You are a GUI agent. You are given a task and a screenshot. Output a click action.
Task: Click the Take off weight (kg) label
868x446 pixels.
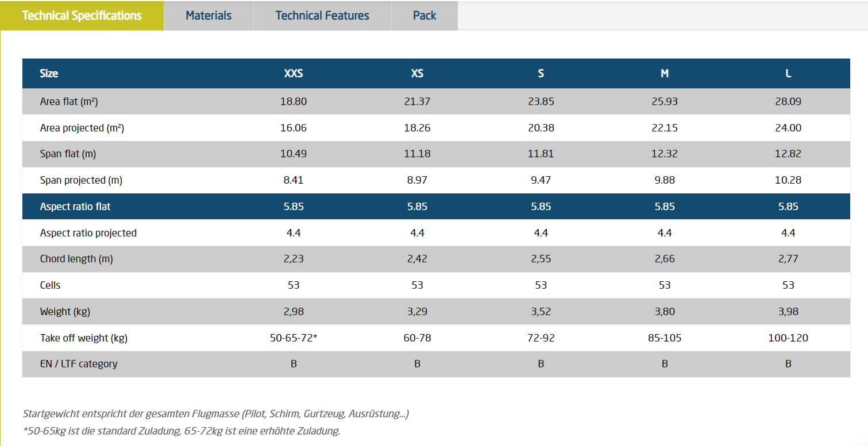click(x=84, y=338)
